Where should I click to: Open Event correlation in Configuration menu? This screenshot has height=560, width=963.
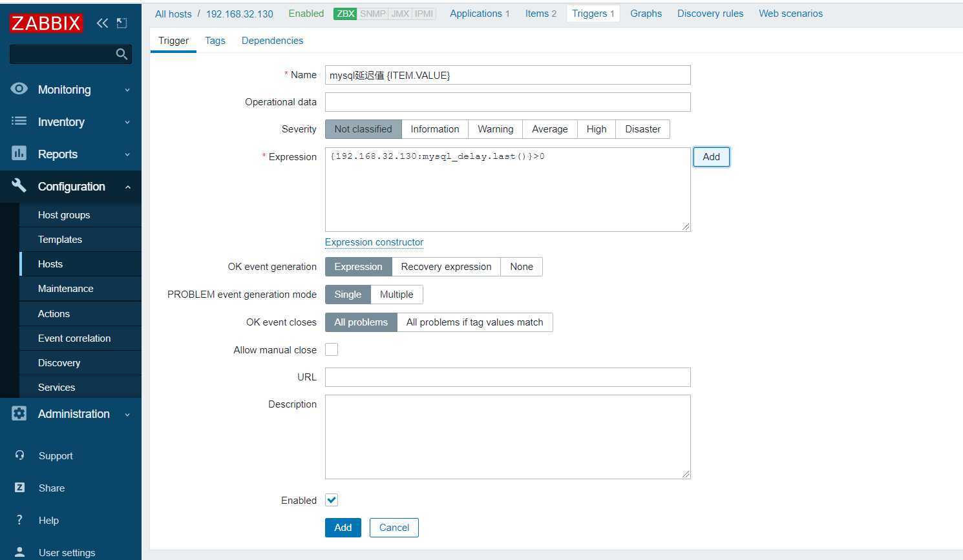point(81,338)
